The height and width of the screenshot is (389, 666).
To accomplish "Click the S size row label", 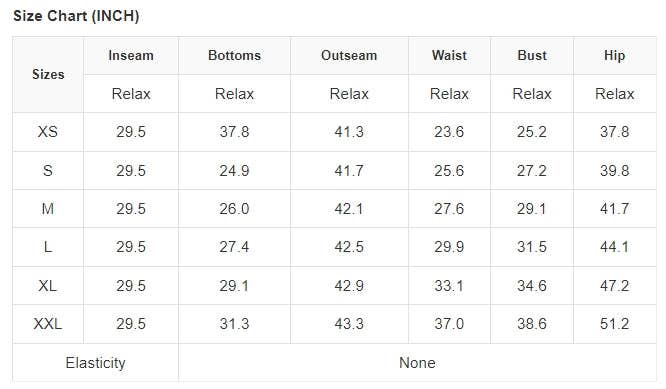I will 48,171.
